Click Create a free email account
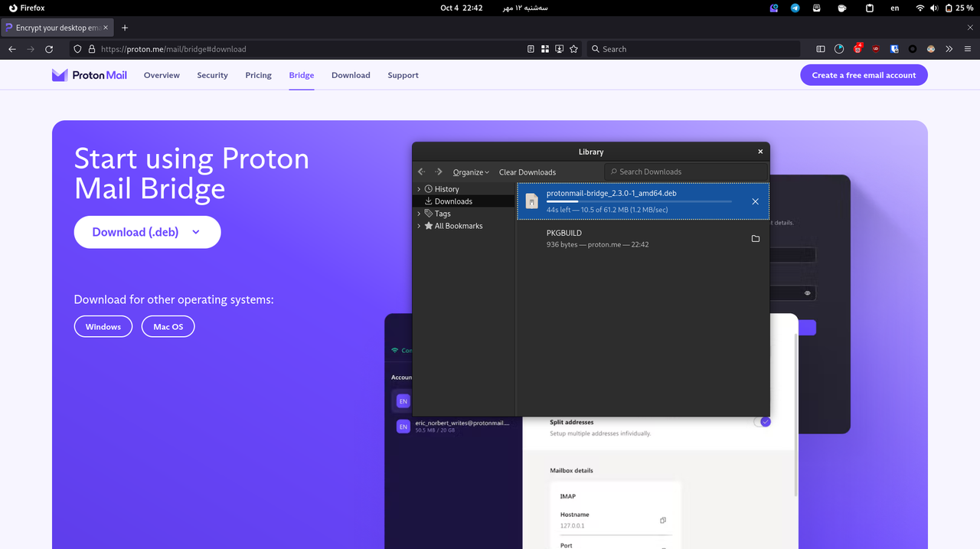 [x=864, y=75]
